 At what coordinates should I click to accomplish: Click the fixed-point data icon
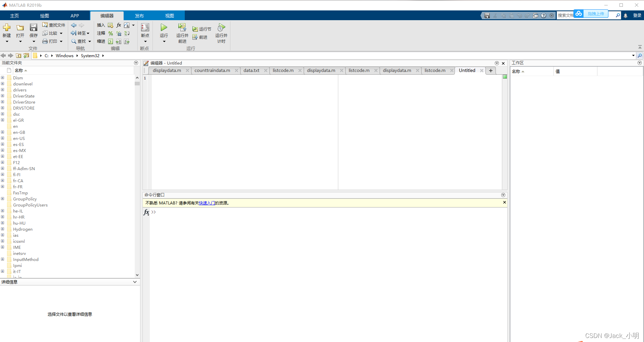click(x=127, y=25)
